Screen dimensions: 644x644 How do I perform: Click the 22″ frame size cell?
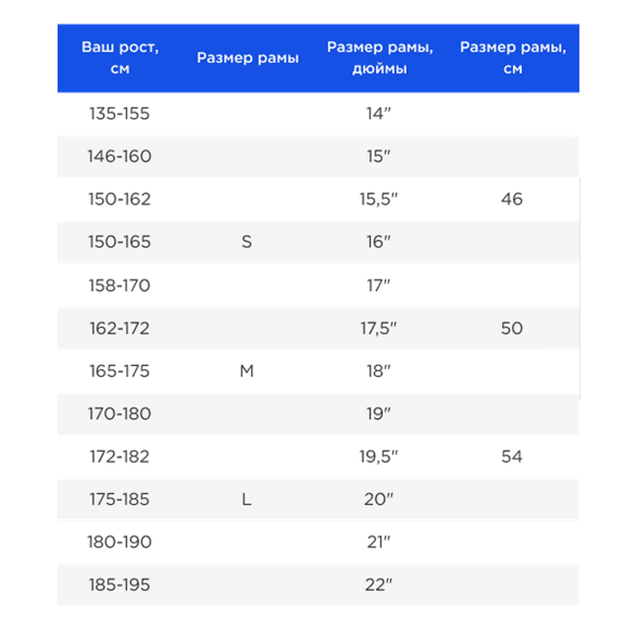[379, 585]
